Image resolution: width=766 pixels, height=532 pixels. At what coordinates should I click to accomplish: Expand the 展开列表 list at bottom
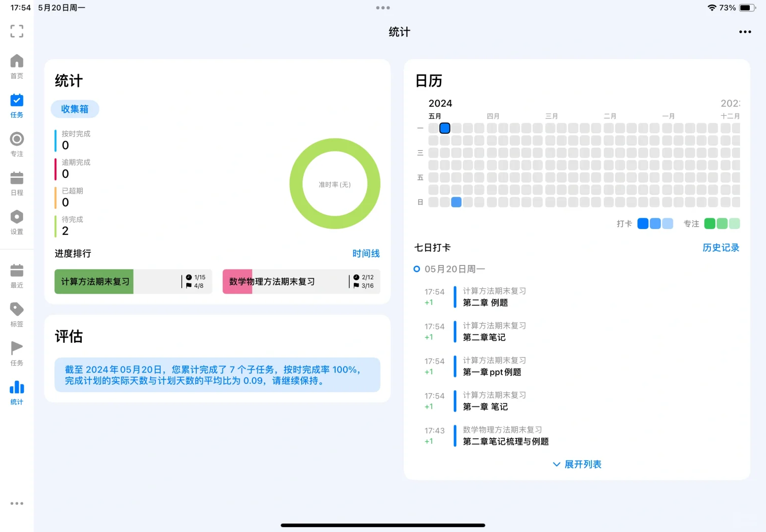(x=576, y=464)
